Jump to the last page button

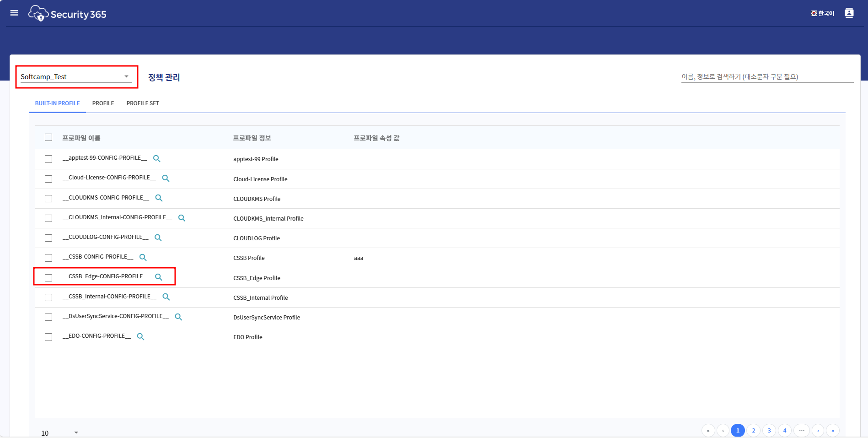(x=832, y=430)
